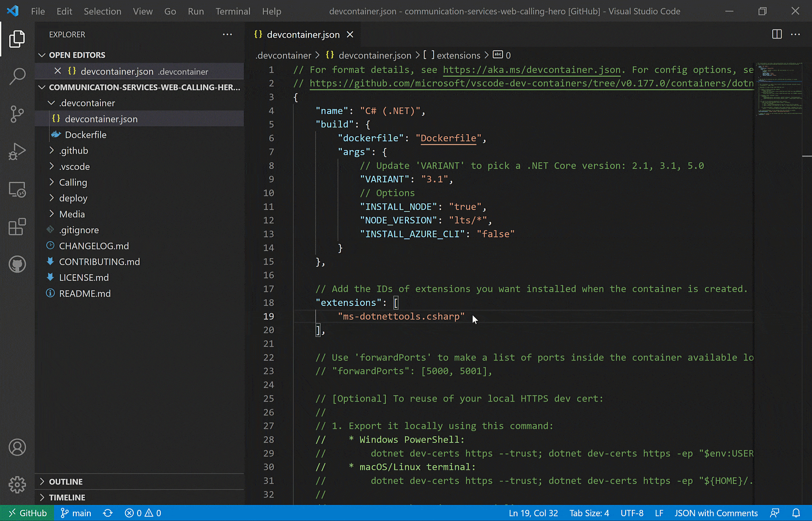Expand the Calling folder
This screenshot has height=521, width=812.
[73, 182]
